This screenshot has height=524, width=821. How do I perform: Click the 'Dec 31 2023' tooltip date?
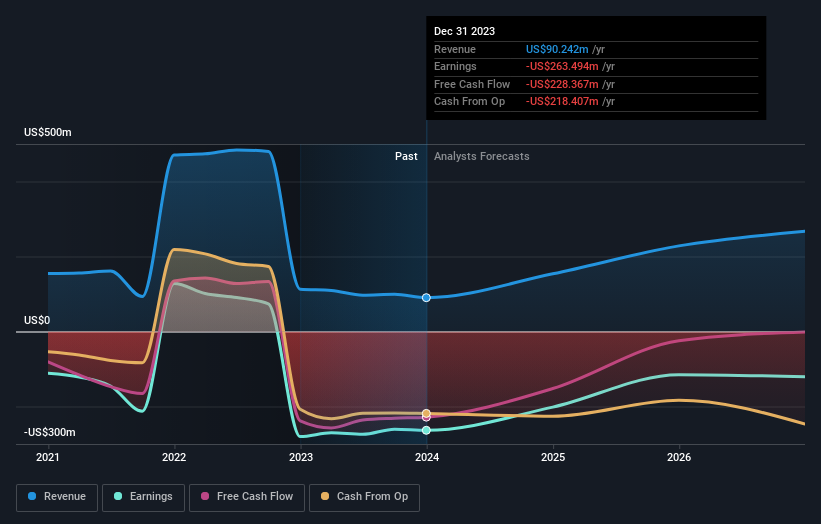click(x=464, y=31)
